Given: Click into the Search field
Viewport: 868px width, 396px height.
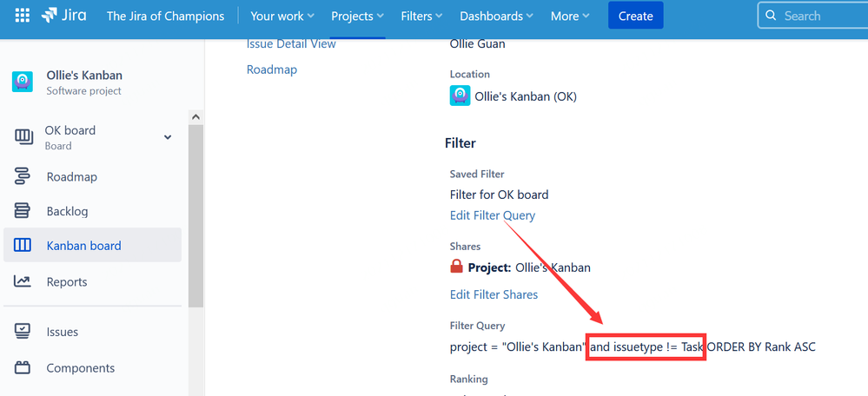Looking at the screenshot, I should click(812, 15).
